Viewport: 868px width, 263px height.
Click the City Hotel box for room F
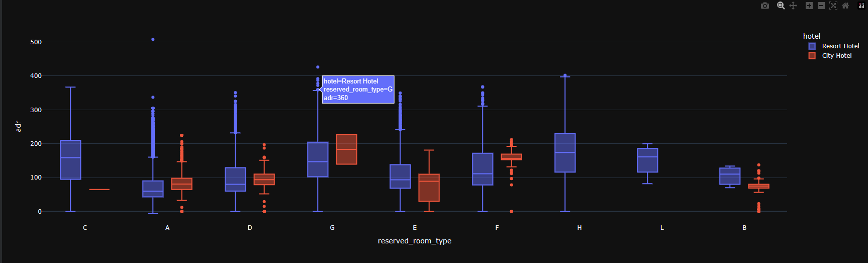tap(511, 157)
